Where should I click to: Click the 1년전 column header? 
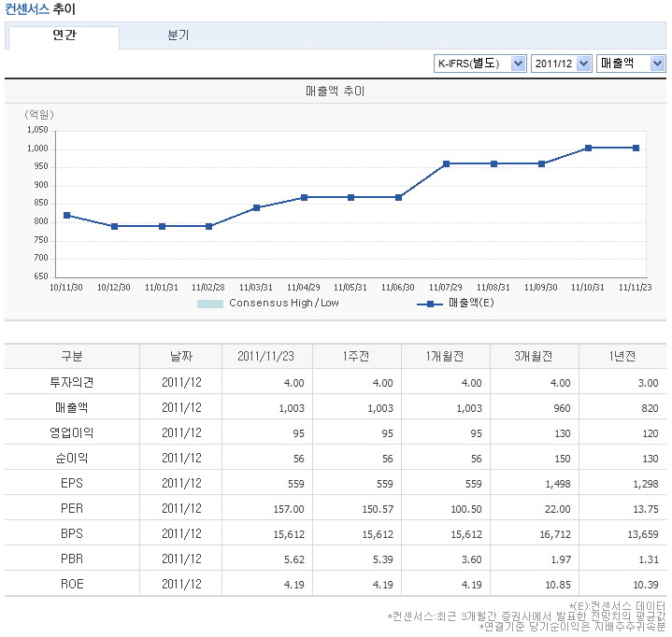pyautogui.click(x=621, y=357)
